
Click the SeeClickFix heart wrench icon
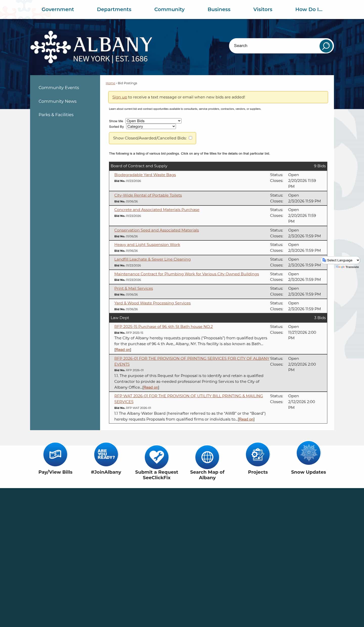point(157,457)
